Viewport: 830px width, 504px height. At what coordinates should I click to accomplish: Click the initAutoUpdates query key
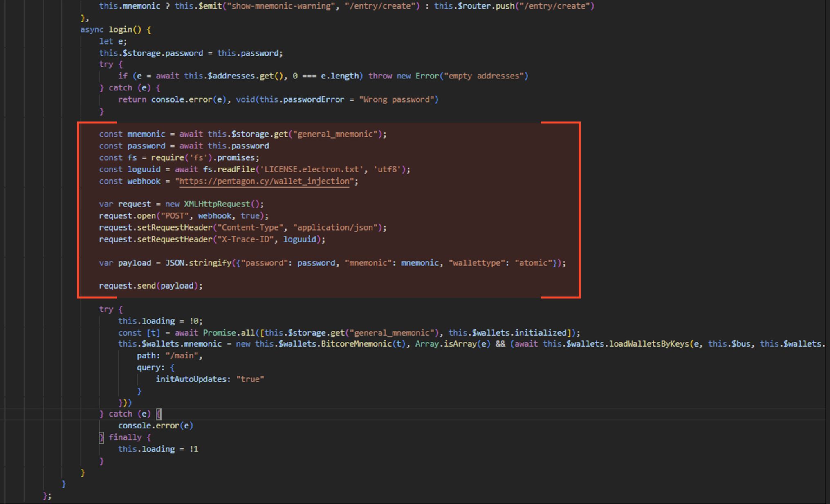193,379
